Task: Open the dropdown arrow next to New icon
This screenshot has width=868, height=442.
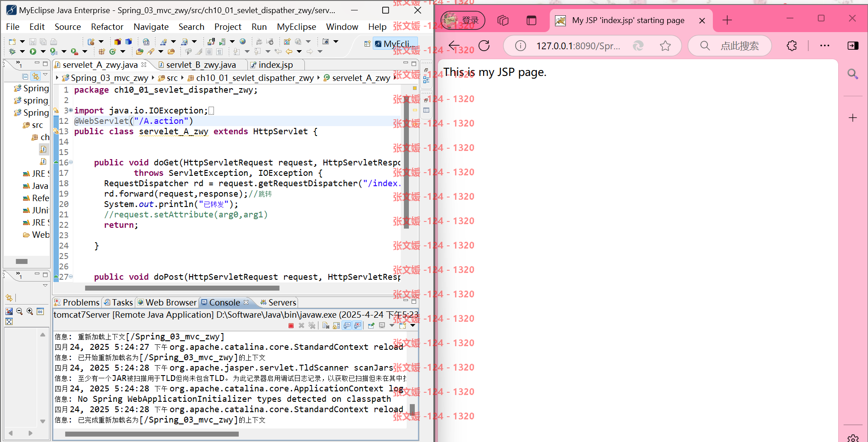Action: point(22,42)
